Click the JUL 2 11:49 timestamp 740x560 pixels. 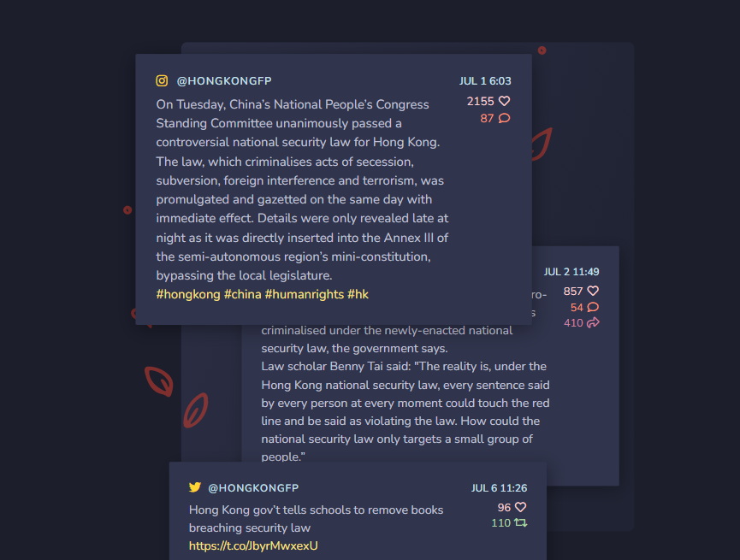coord(571,272)
